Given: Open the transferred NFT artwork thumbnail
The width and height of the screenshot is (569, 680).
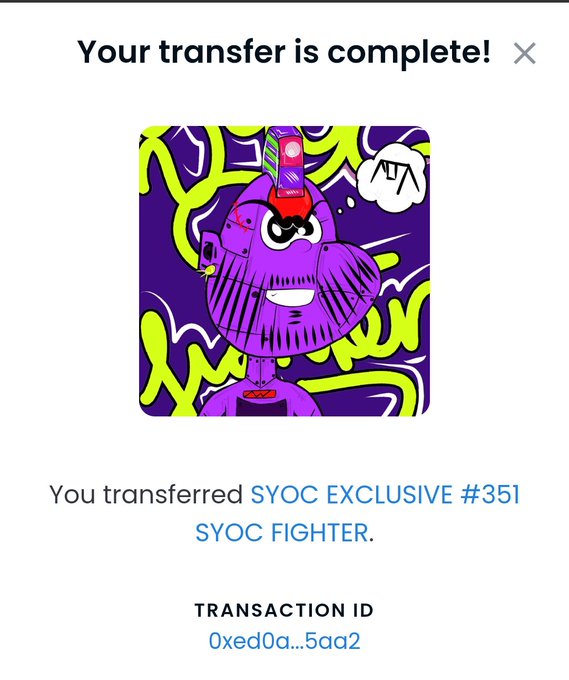Looking at the screenshot, I should pos(284,271).
